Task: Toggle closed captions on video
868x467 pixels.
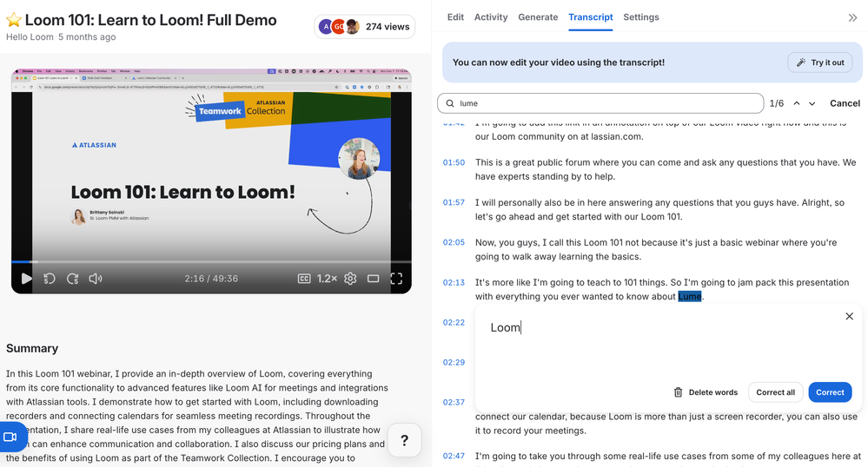Action: click(x=304, y=279)
